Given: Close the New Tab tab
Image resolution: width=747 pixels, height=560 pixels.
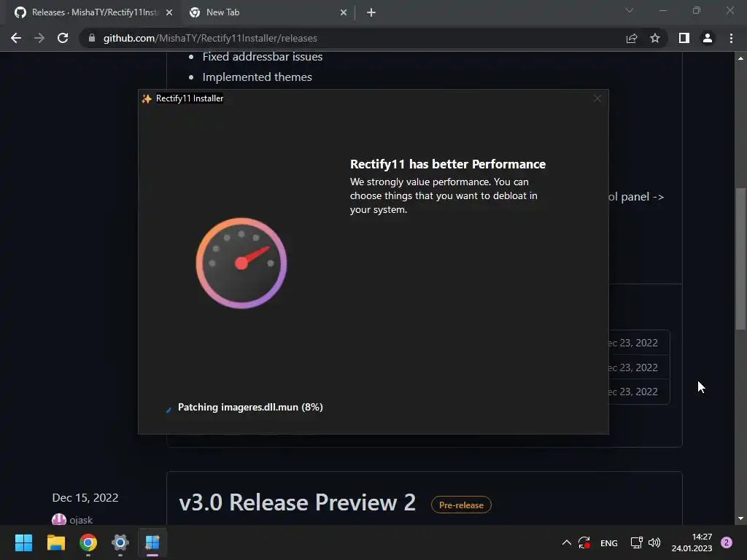Looking at the screenshot, I should (344, 12).
